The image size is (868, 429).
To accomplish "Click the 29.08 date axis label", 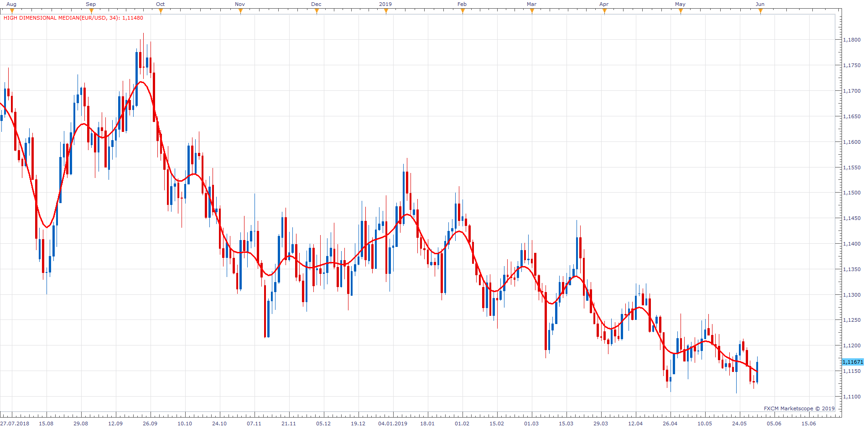I will 81,424.
